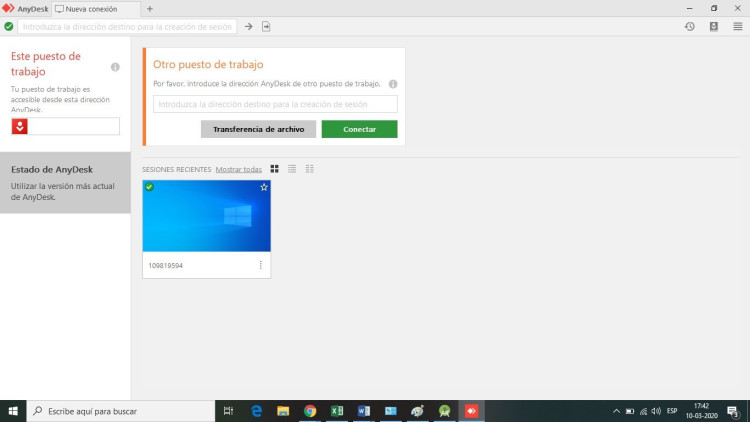Focus the Otro puesto de trabajo address field
This screenshot has width=750, height=422.
click(275, 104)
